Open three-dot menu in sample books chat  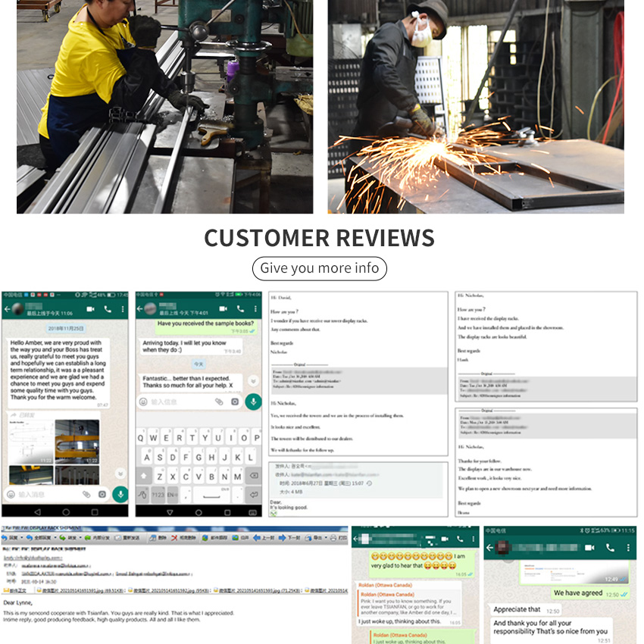pos(255,308)
